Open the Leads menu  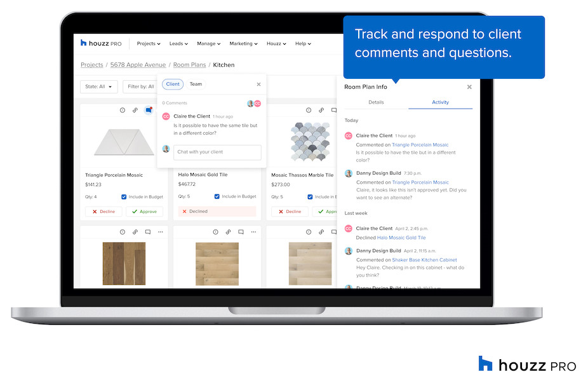tap(178, 43)
